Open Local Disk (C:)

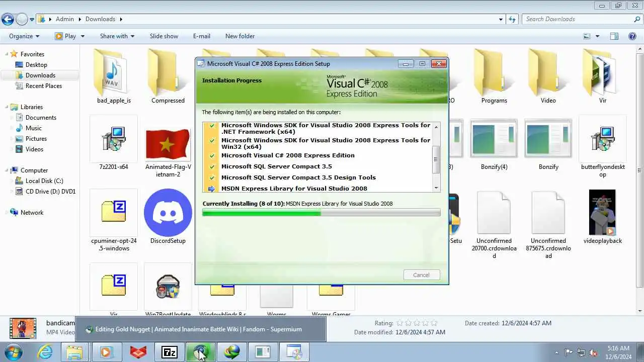pos(44,181)
